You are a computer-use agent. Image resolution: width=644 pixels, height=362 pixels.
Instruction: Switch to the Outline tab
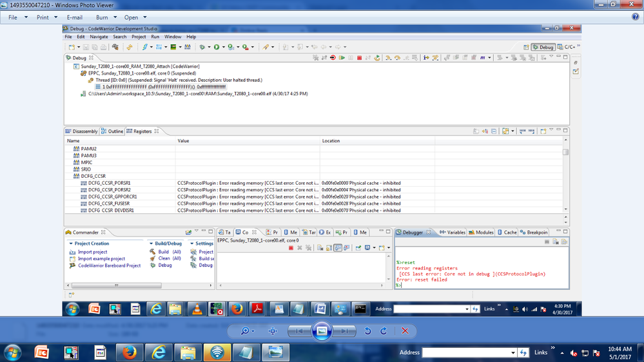[x=112, y=131]
